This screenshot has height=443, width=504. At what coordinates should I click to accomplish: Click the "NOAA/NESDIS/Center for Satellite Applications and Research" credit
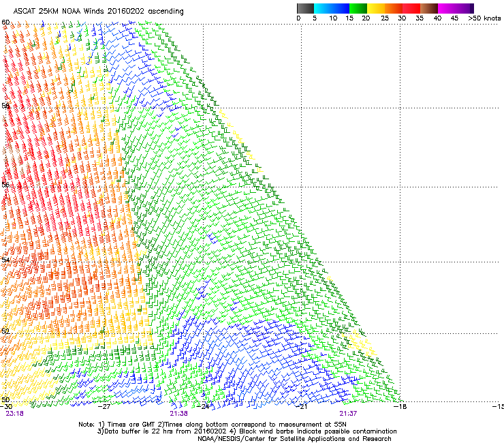pyautogui.click(x=294, y=439)
